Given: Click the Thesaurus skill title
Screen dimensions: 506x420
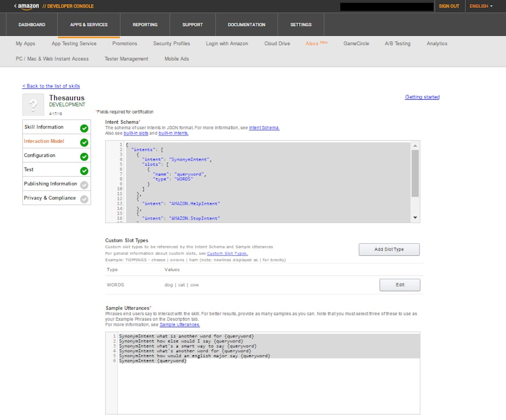Looking at the screenshot, I should click(67, 98).
